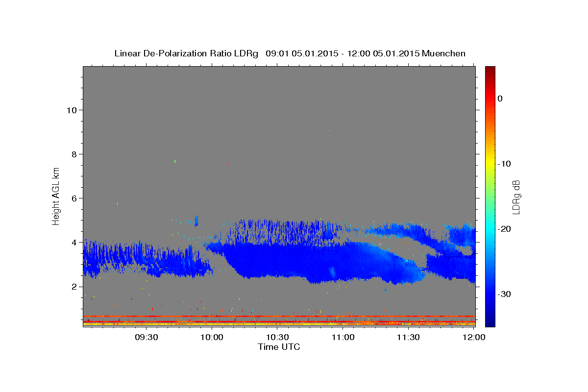Select the 09:30 time tick label
The image size is (588, 392).
147,337
